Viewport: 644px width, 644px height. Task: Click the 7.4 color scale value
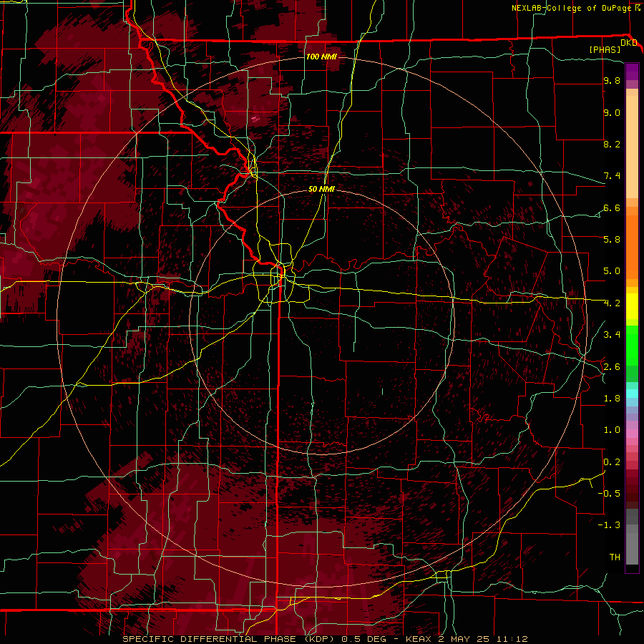[612, 176]
